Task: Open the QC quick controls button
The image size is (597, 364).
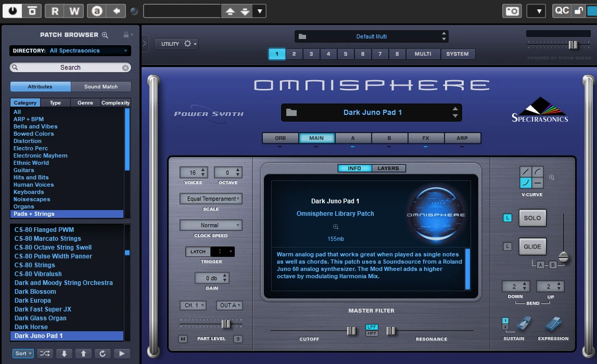Action: point(562,10)
